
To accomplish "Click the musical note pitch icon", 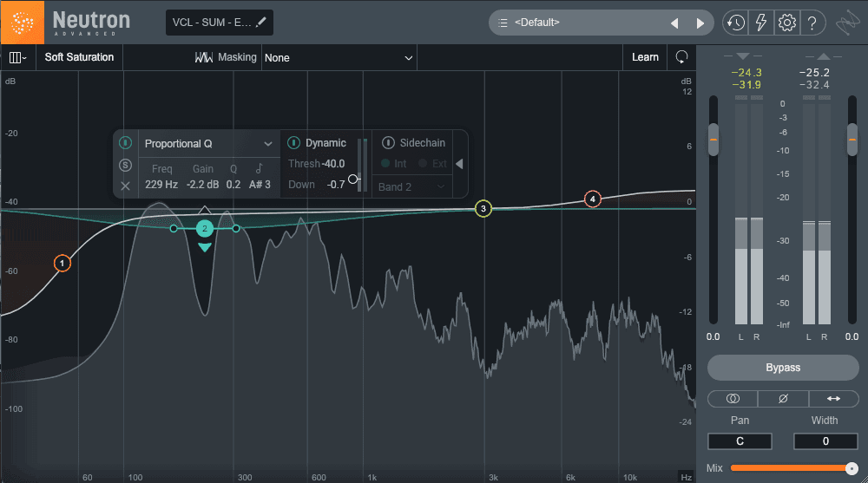I will 259,169.
